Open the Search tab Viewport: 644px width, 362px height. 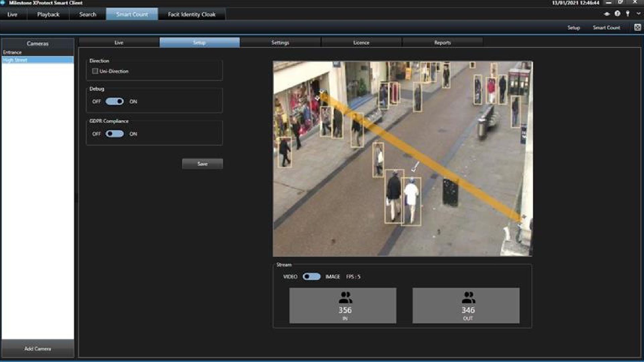click(x=88, y=14)
